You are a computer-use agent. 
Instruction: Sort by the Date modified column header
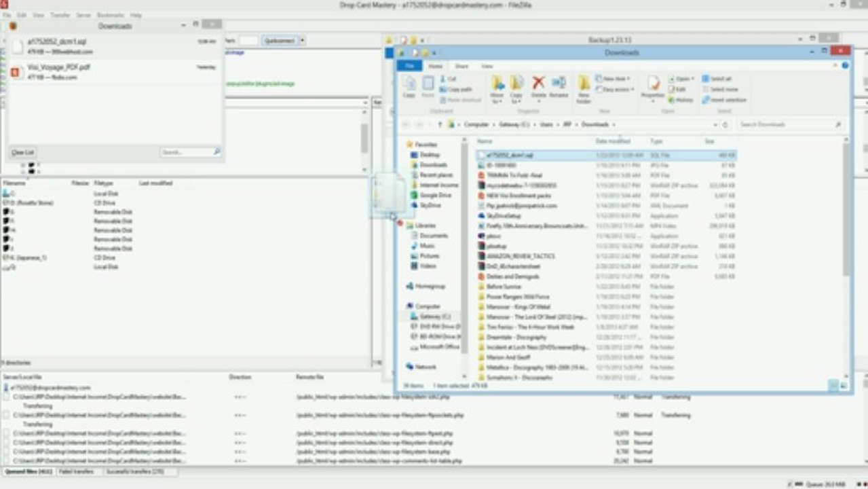click(612, 141)
